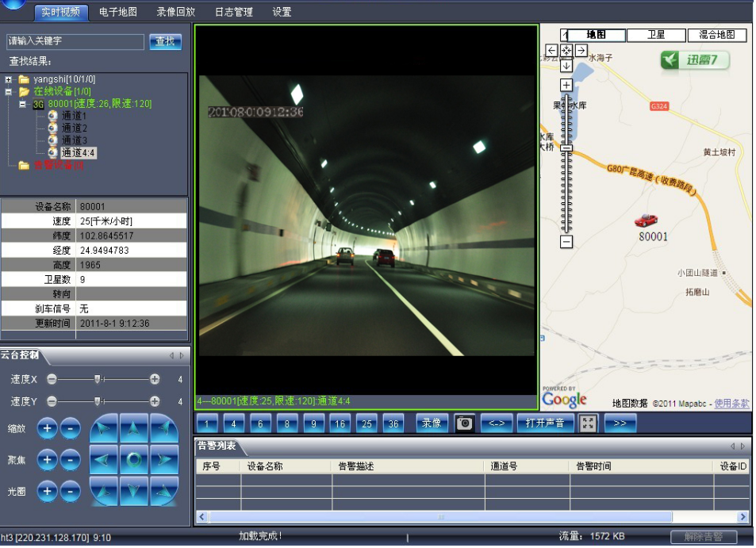Click the keyword search input field
The width and height of the screenshot is (756, 548).
(x=75, y=41)
